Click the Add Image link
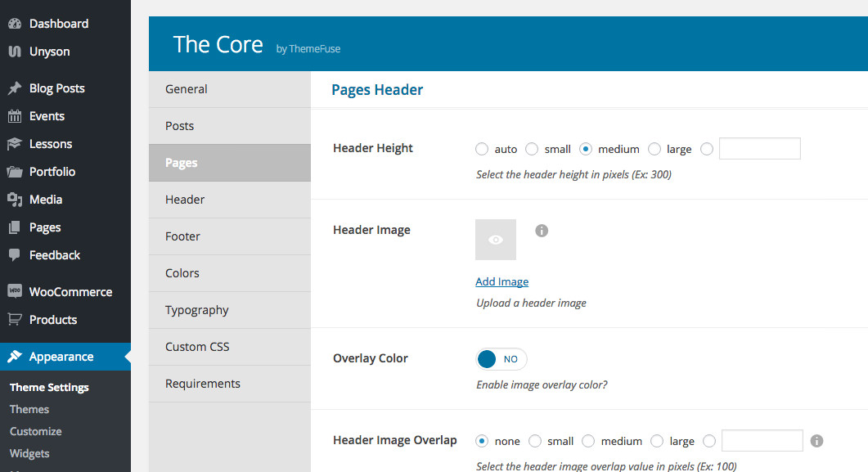 [501, 281]
